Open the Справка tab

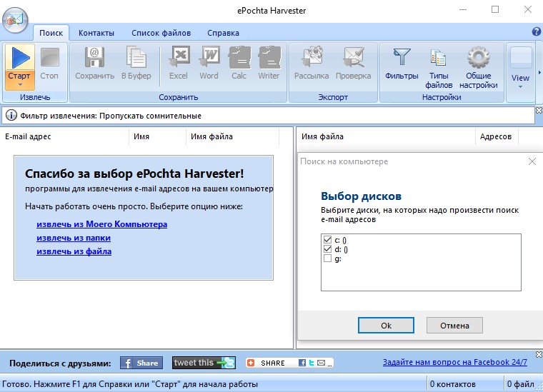[x=223, y=34]
